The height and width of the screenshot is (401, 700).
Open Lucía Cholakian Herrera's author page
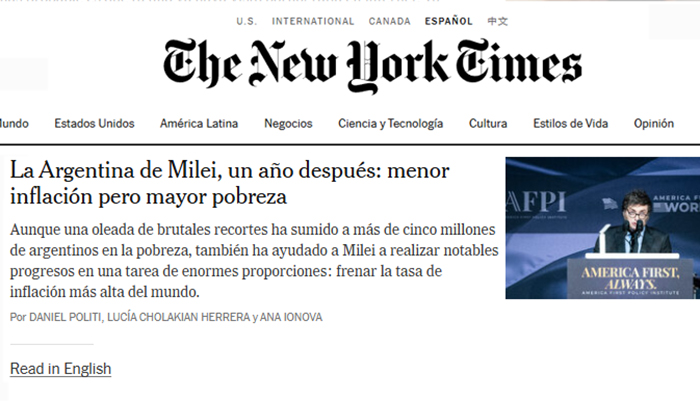[175, 317]
